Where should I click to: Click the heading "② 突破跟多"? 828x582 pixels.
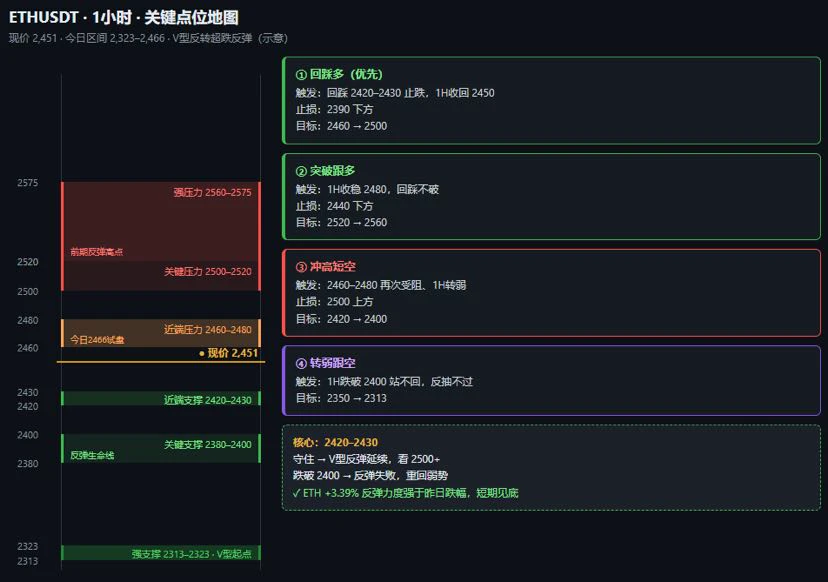tap(325, 171)
